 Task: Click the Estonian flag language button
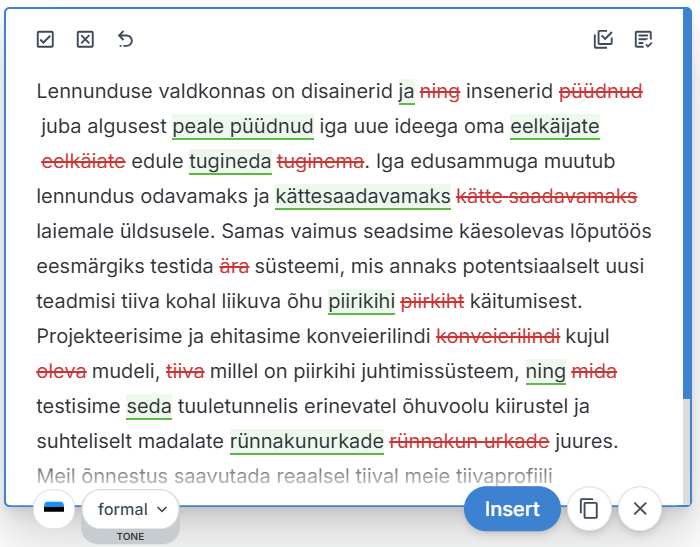[54, 509]
